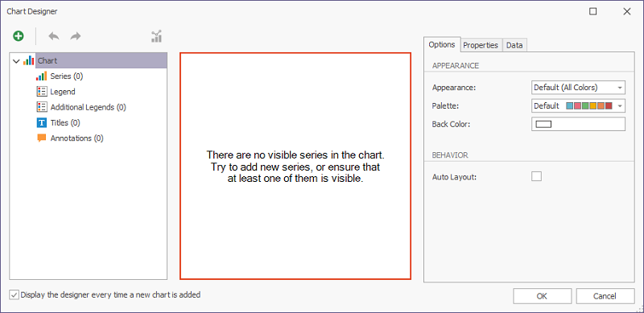Image resolution: width=644 pixels, height=313 pixels.
Task: Collapse the Chart tree node chevron
Action: click(16, 61)
